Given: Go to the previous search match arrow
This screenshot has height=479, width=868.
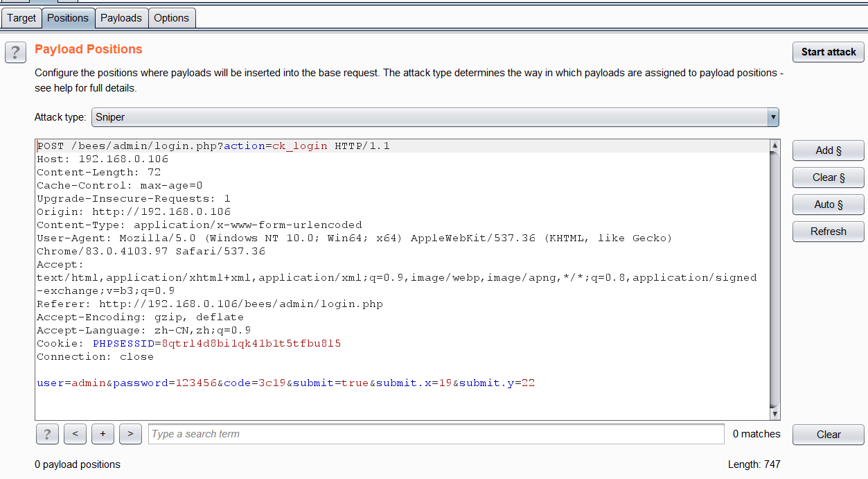Looking at the screenshot, I should click(x=75, y=434).
